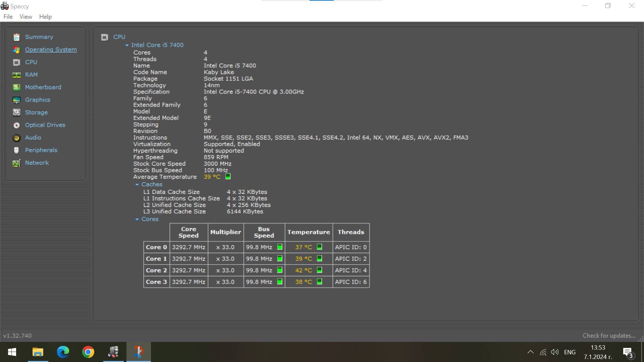Click the Multiplier column header
Viewport: 644px width, 362px height.
(226, 232)
